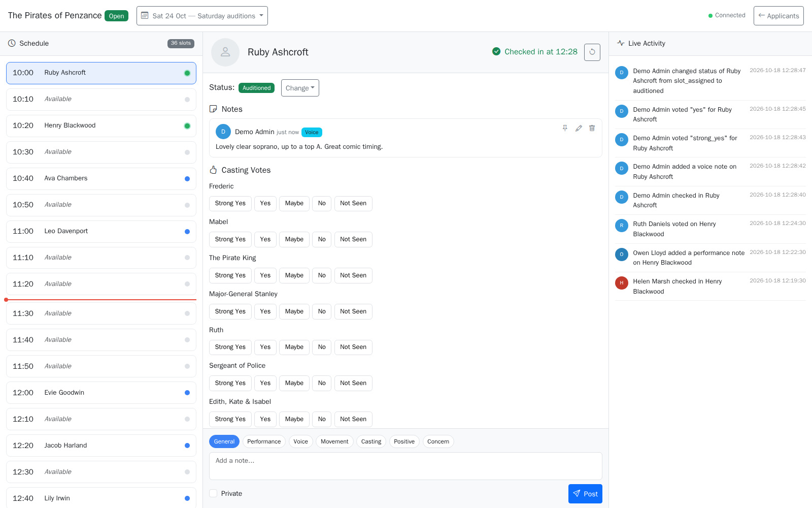Click Ruby Ashcroft's avatar placeholder
Screen dimensions: 812x508
point(225,52)
